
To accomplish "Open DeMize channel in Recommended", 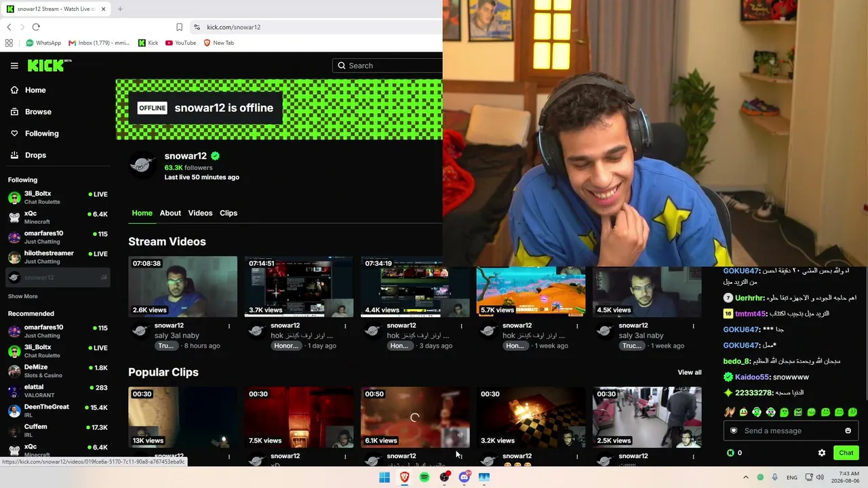I will pos(58,371).
